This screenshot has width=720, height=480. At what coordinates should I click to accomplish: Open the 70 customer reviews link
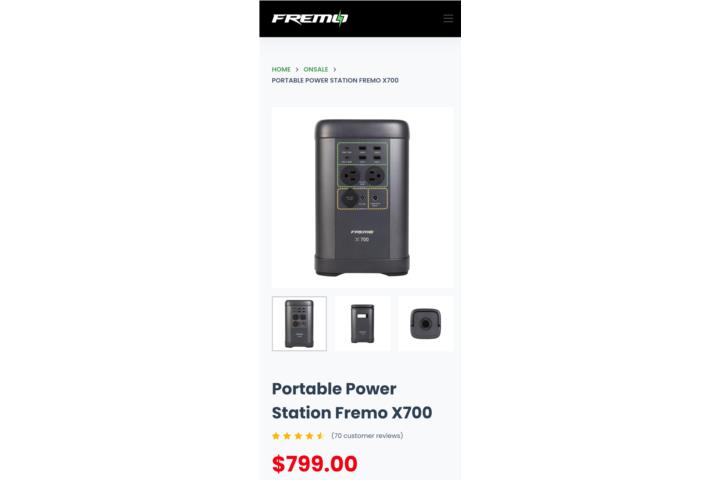367,435
